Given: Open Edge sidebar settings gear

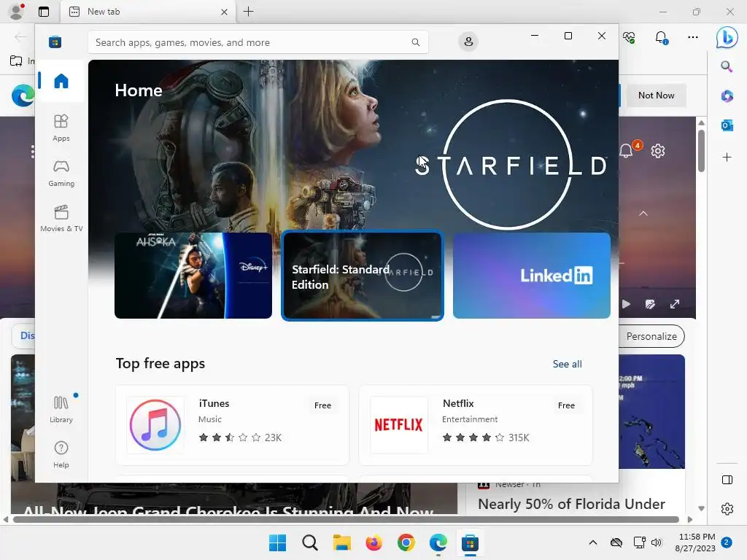Looking at the screenshot, I should point(727,509).
